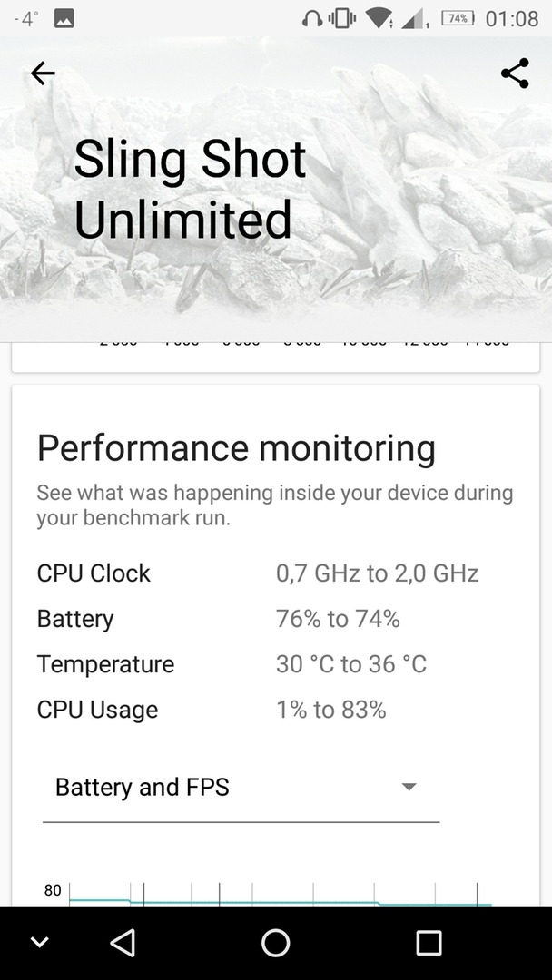Tap the vibrate mode status icon
The width and height of the screenshot is (552, 980).
coord(341,19)
